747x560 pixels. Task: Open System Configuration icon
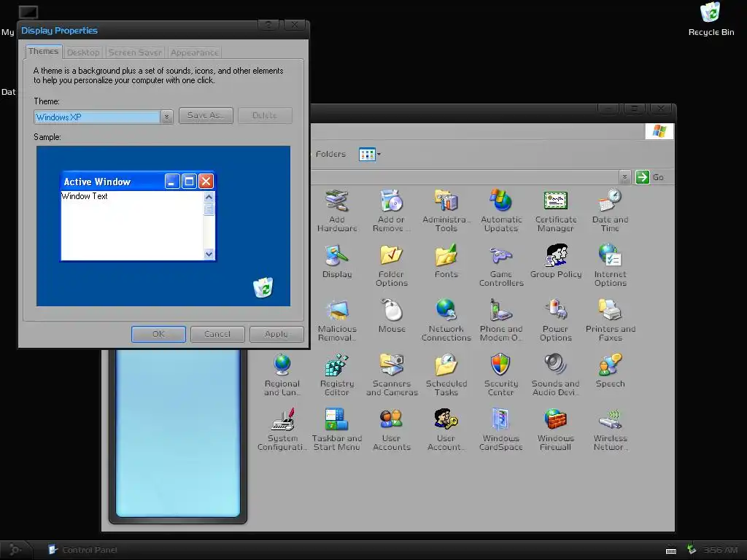point(282,429)
